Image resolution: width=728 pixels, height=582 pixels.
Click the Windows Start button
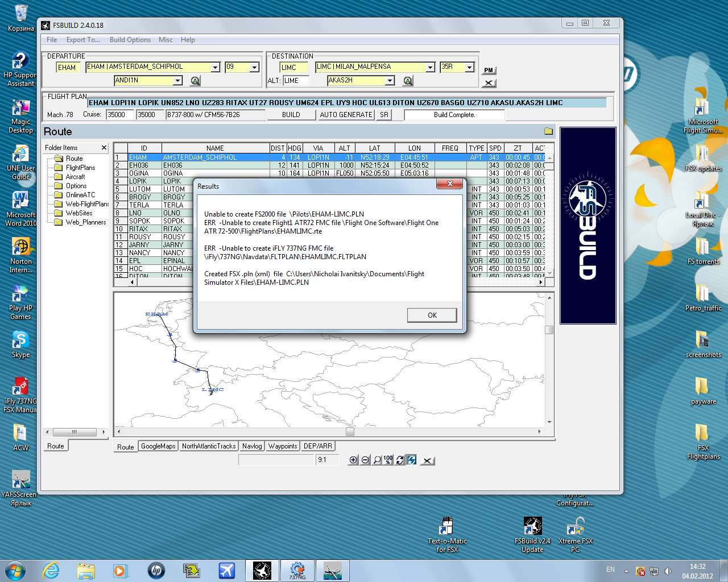point(15,570)
